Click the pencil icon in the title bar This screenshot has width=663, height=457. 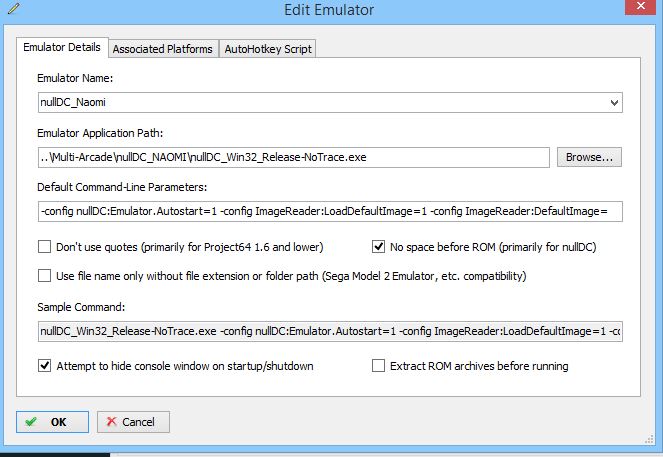pyautogui.click(x=11, y=9)
